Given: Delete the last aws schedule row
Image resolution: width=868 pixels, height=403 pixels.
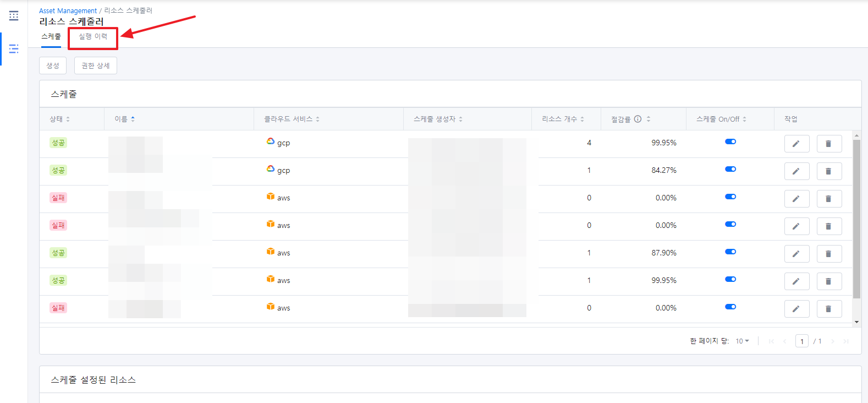Looking at the screenshot, I should 829,309.
